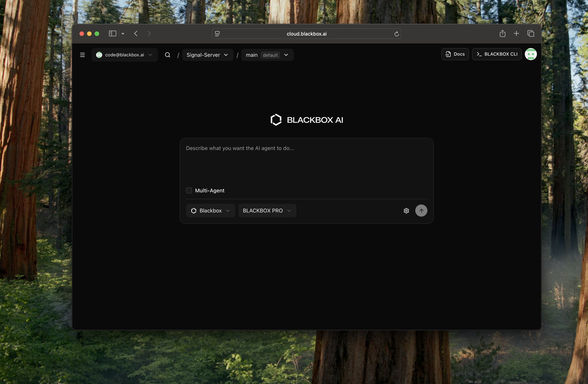The height and width of the screenshot is (384, 588).
Task: Reload the page icon
Action: pos(396,34)
